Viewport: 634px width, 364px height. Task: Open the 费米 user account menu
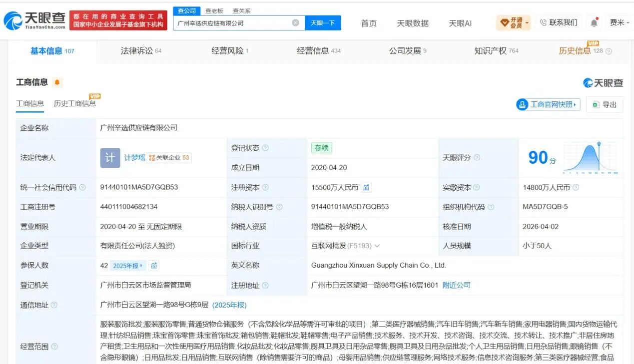620,22
